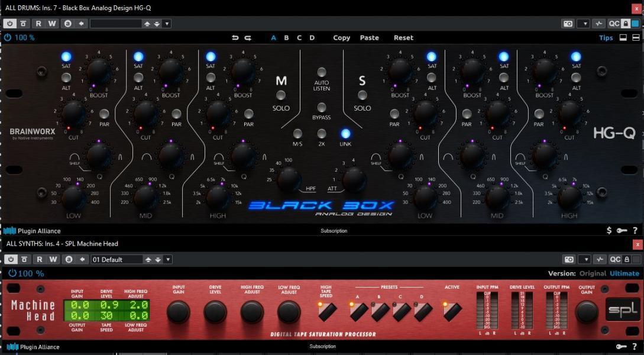Select settings bank A in HG-Q

274,38
